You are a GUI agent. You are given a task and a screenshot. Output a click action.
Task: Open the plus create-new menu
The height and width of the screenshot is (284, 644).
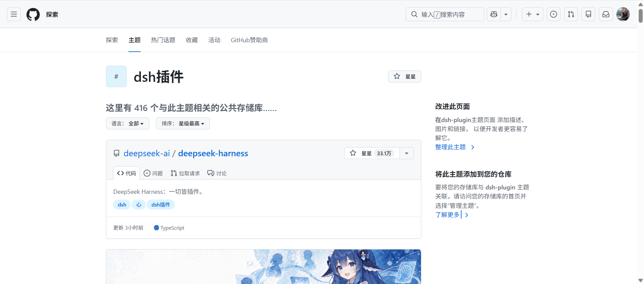pos(533,14)
